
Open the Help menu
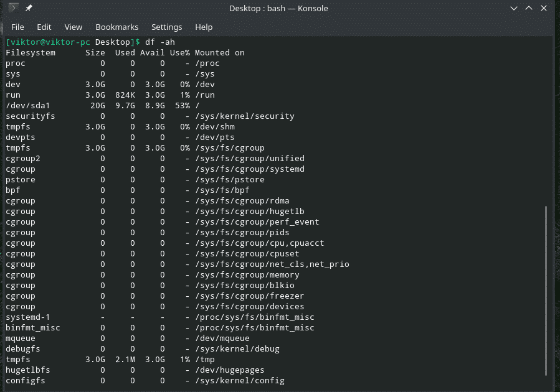204,27
